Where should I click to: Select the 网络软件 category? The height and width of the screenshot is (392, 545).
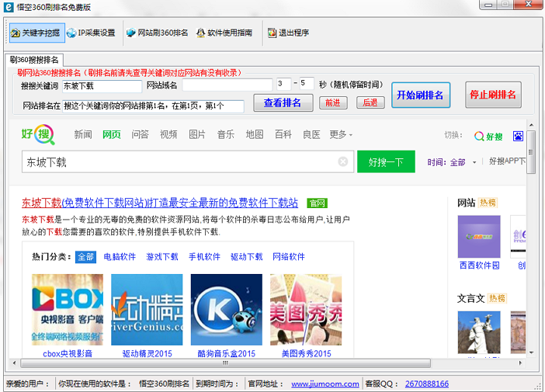(x=289, y=257)
